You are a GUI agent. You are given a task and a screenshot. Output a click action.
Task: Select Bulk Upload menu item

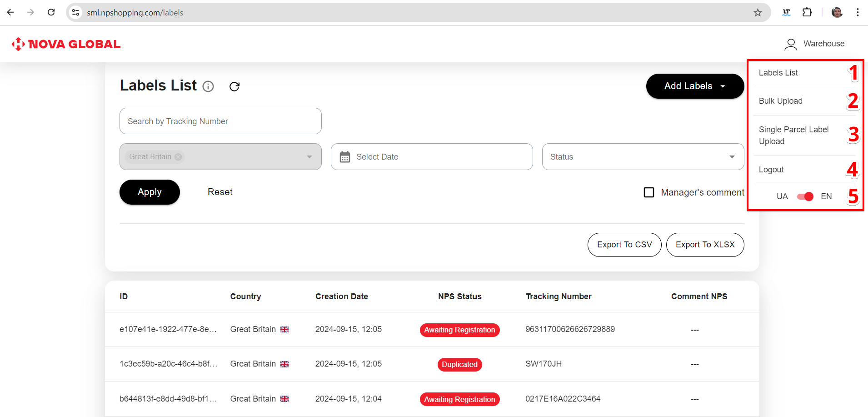pos(780,101)
